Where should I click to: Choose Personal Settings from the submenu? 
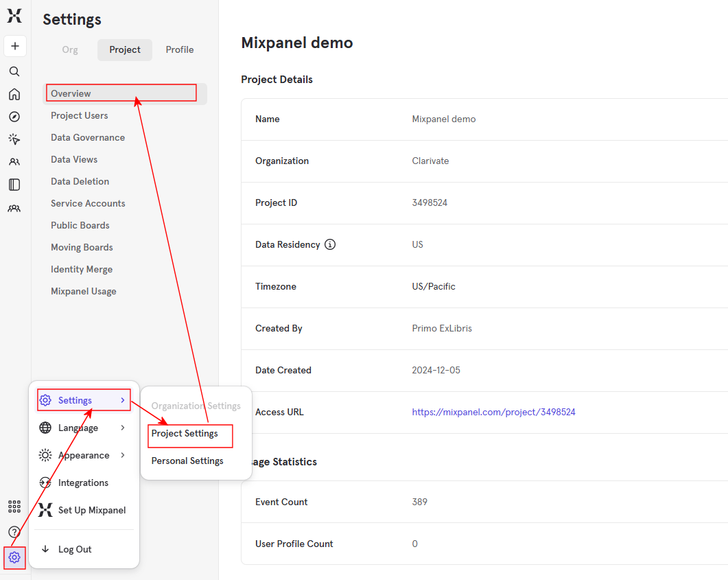[x=187, y=461]
